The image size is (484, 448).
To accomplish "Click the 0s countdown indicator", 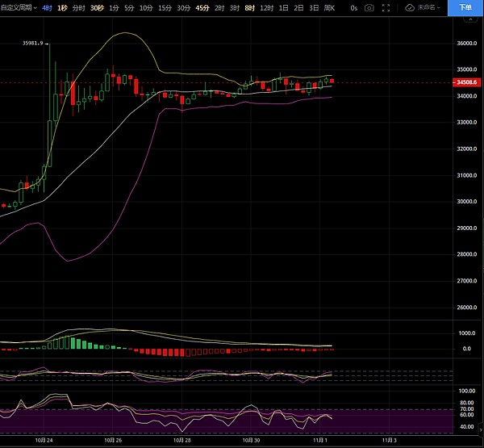I will (353, 7).
